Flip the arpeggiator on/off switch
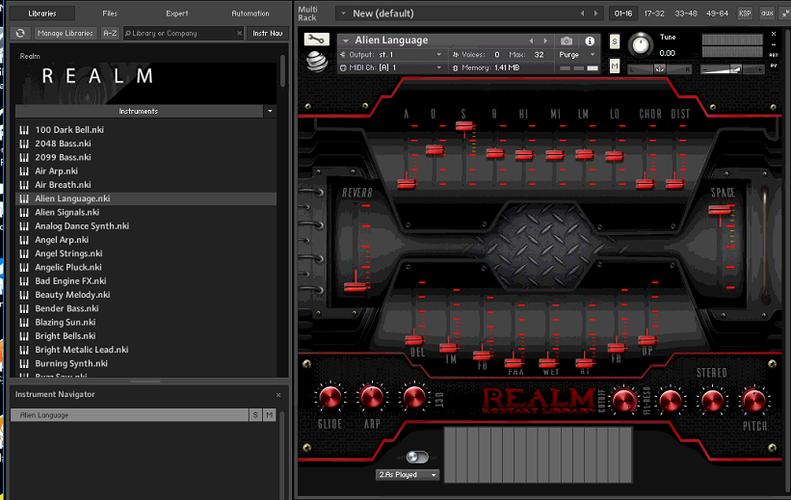The height and width of the screenshot is (500, 791). 417,456
